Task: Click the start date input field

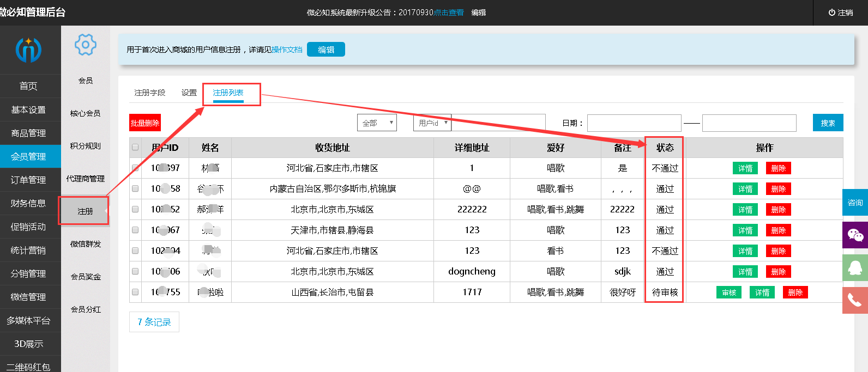Action: 634,123
